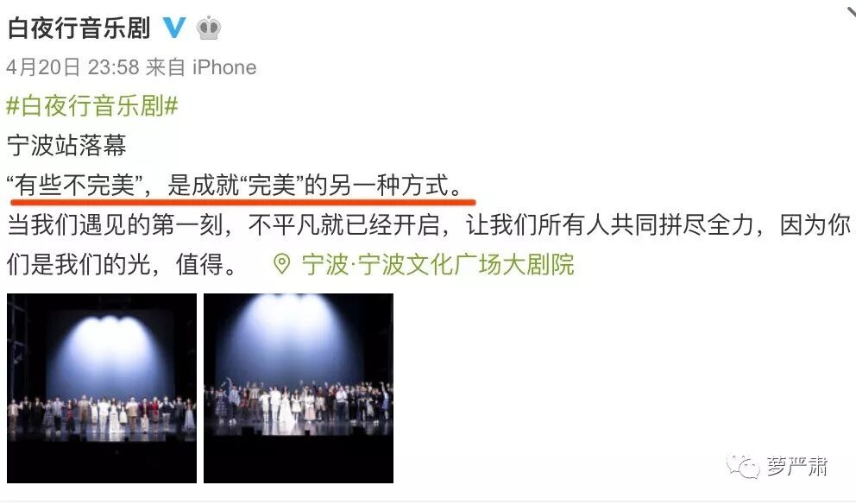The width and height of the screenshot is (856, 504).
Task: Open the first curtain call photo
Action: (x=102, y=388)
